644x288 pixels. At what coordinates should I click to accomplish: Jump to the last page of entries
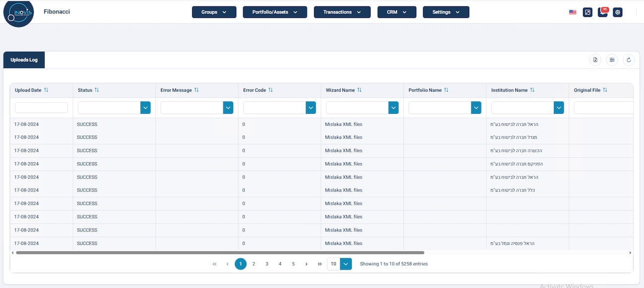[320, 264]
